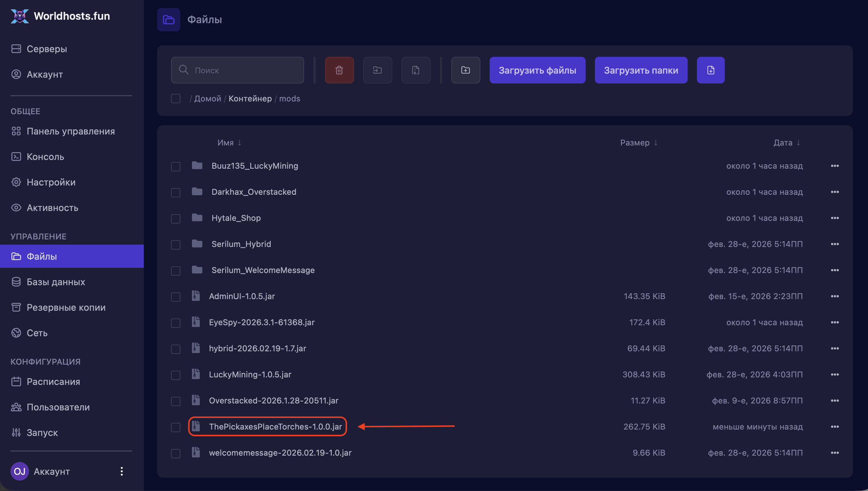This screenshot has height=491, width=868.
Task: Click the move-to-folder toolbar icon
Action: 377,70
